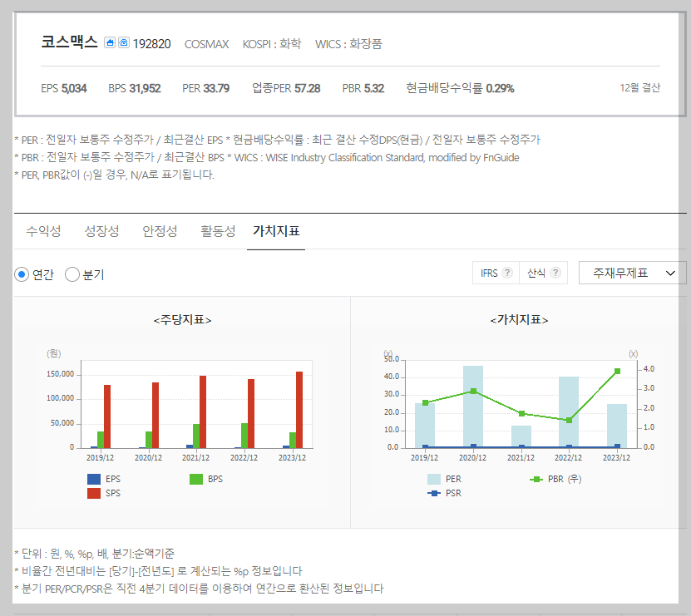Open the COSMAX homepage icon
This screenshot has height=616, width=691.
pos(110,42)
